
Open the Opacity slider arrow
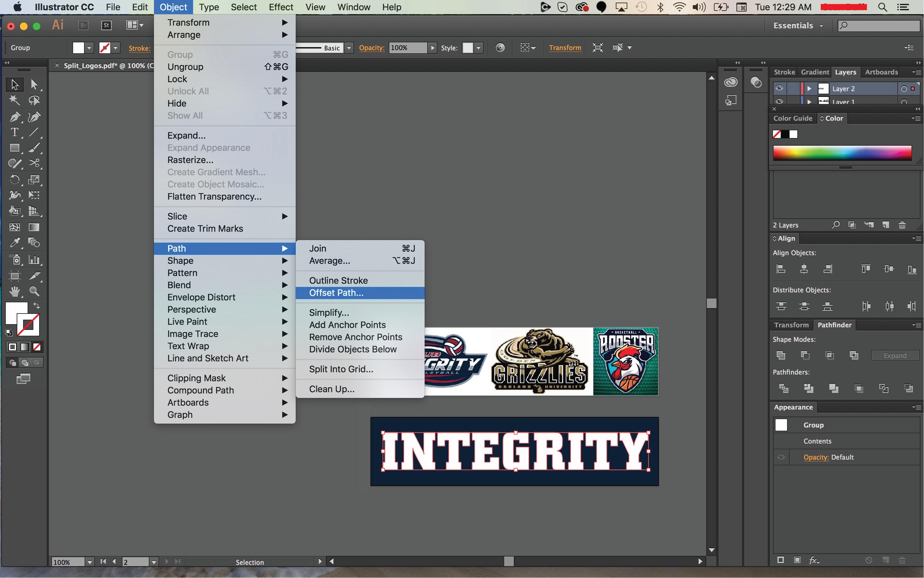click(x=432, y=48)
